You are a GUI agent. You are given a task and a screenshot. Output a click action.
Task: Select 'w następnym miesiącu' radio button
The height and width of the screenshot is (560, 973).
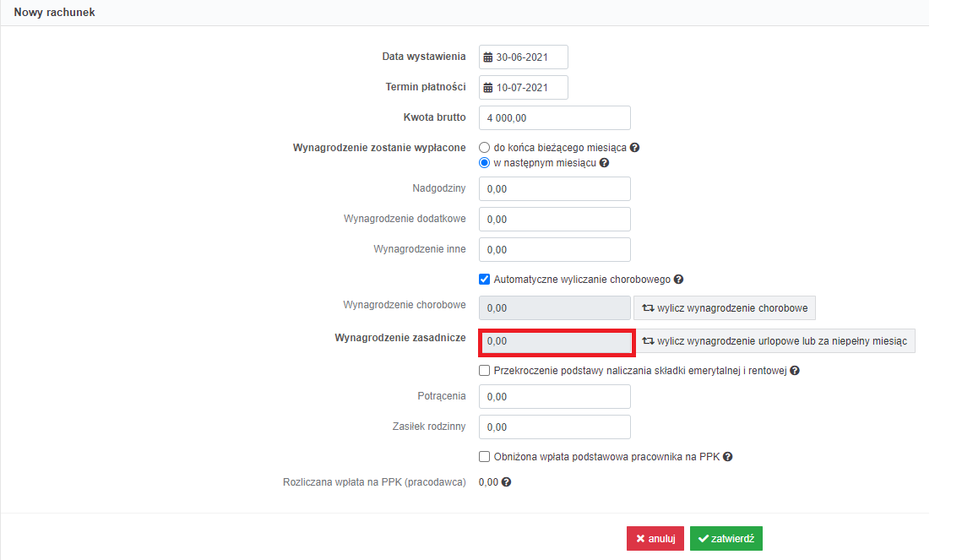pos(484,163)
